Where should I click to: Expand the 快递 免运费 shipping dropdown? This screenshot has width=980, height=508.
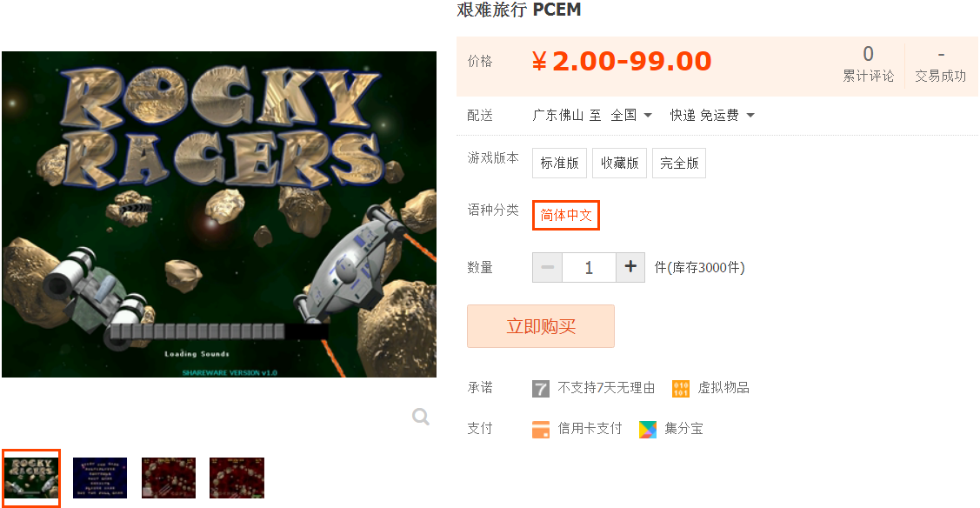click(712, 115)
